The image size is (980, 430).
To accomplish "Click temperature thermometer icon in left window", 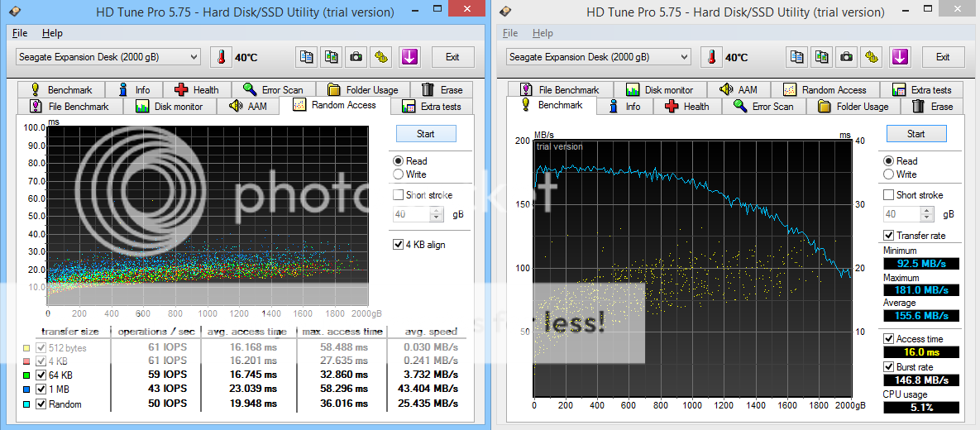I will (221, 57).
